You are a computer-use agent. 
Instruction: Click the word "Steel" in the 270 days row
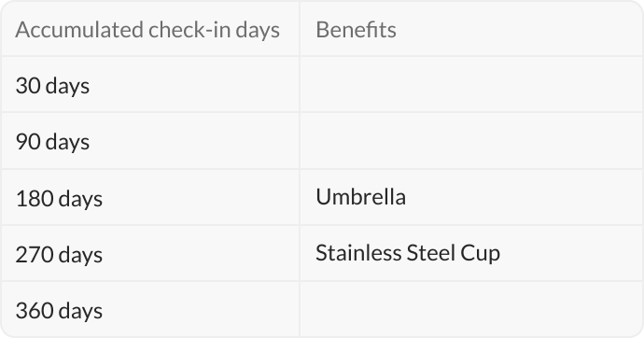pyautogui.click(x=430, y=253)
